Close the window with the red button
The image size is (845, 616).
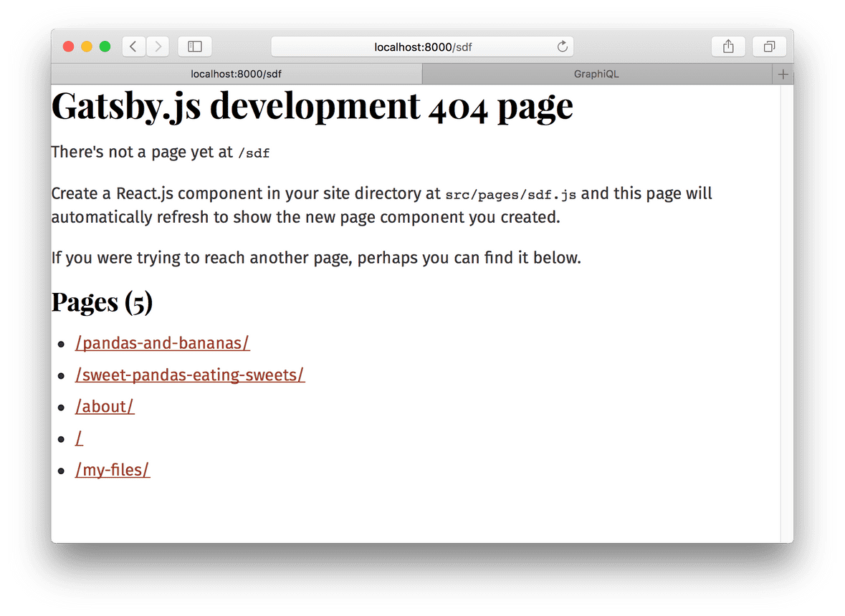pos(68,47)
